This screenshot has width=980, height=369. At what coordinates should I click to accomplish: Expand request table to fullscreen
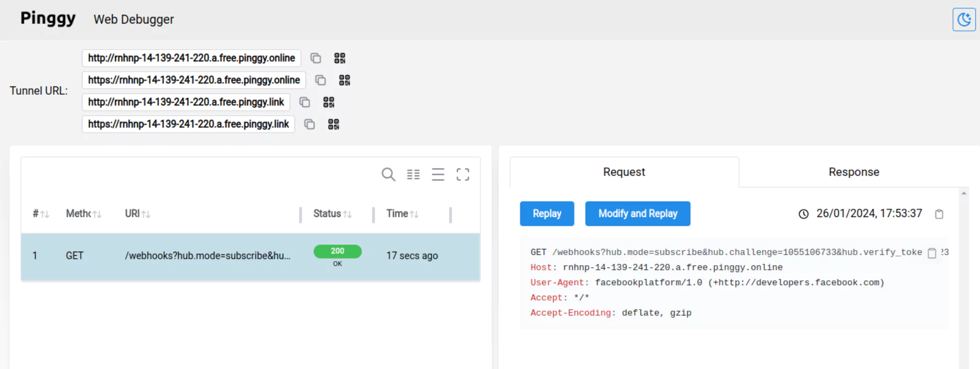(463, 175)
